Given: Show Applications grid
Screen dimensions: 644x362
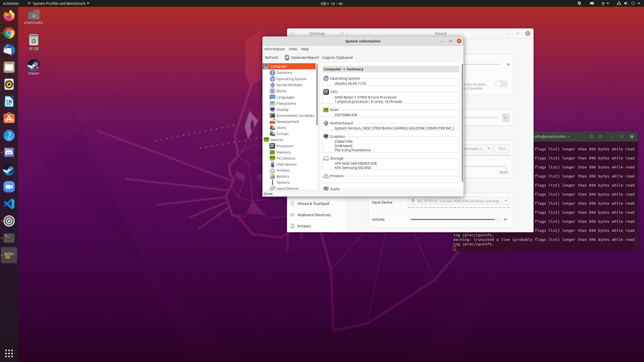Looking at the screenshot, I should [x=9, y=353].
